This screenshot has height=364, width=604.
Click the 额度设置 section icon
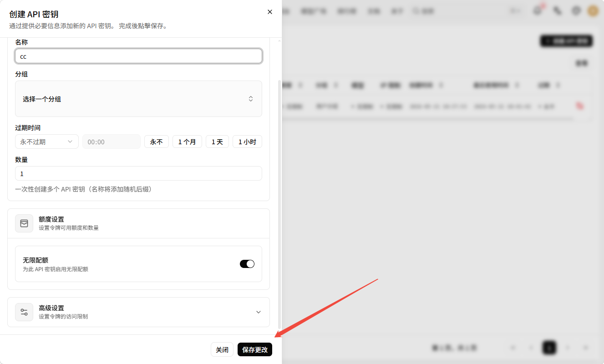click(x=24, y=223)
